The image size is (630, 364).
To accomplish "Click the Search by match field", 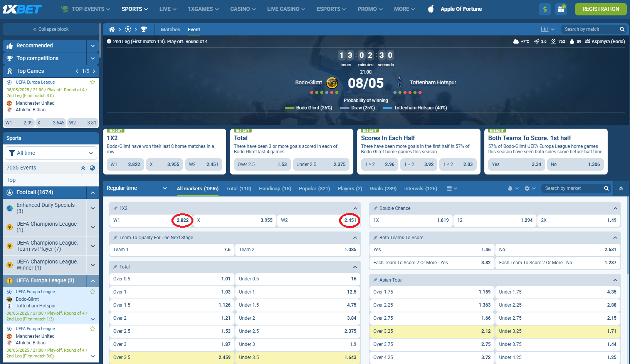I will (590, 29).
